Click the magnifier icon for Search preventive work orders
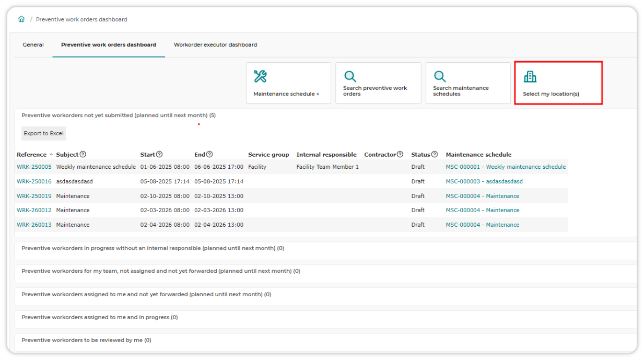Image resolution: width=644 pixels, height=360 pixels. point(350,76)
